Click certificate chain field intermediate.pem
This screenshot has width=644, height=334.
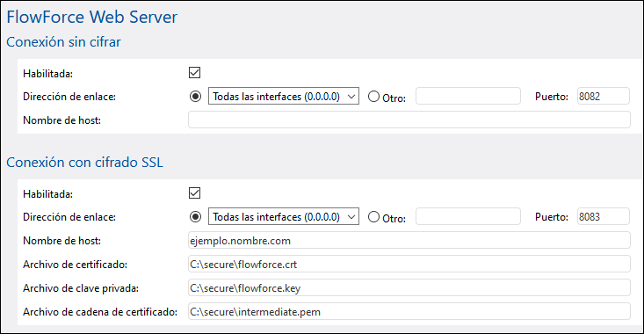409,312
